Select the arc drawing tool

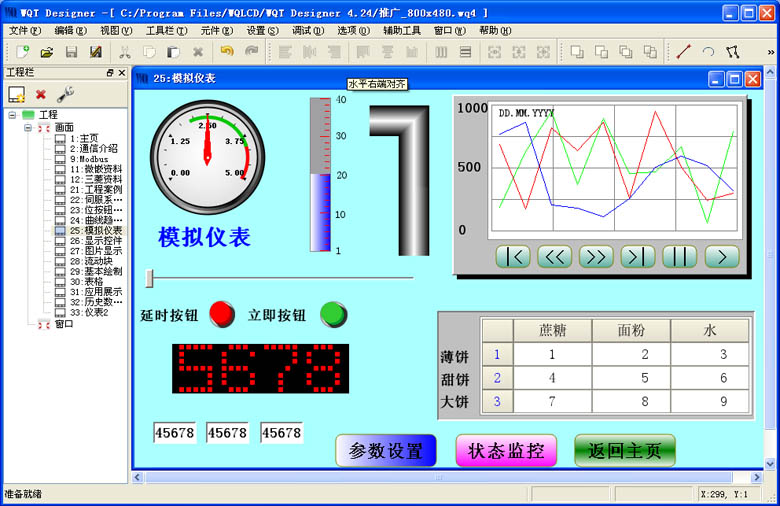(708, 52)
